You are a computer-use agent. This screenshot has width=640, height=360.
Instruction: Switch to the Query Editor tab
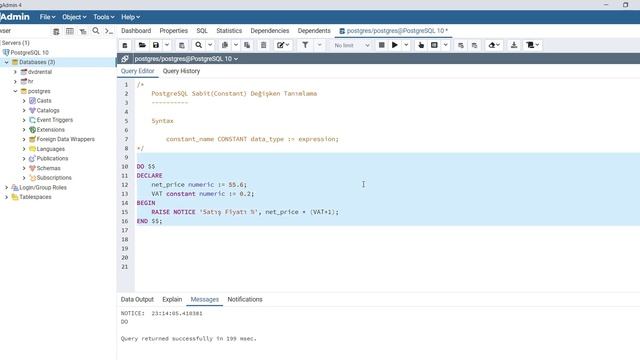click(138, 71)
